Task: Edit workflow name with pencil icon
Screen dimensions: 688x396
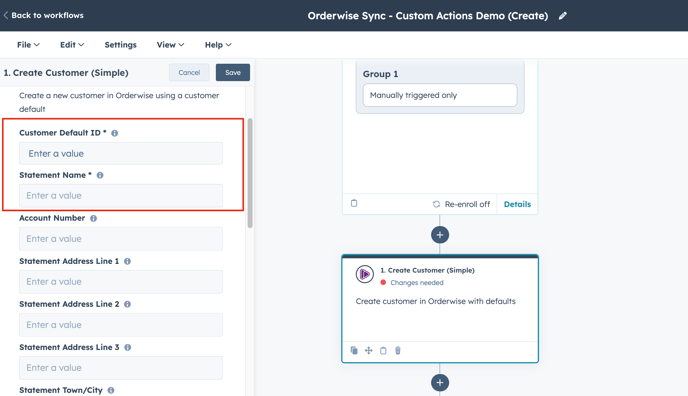Action: (563, 16)
